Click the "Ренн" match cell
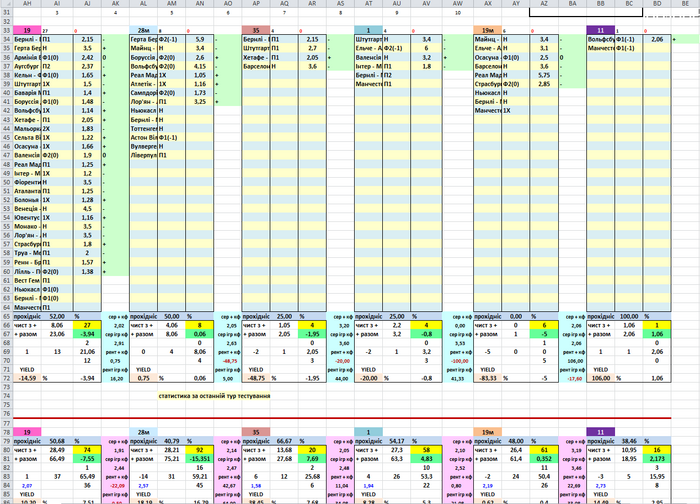 27,262
